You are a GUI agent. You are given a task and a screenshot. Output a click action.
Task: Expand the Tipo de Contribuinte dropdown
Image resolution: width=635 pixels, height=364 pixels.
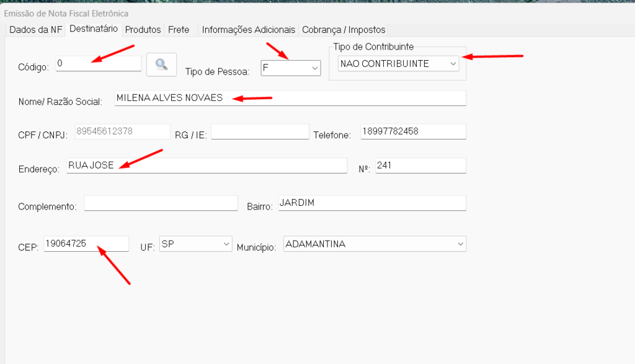(399, 63)
